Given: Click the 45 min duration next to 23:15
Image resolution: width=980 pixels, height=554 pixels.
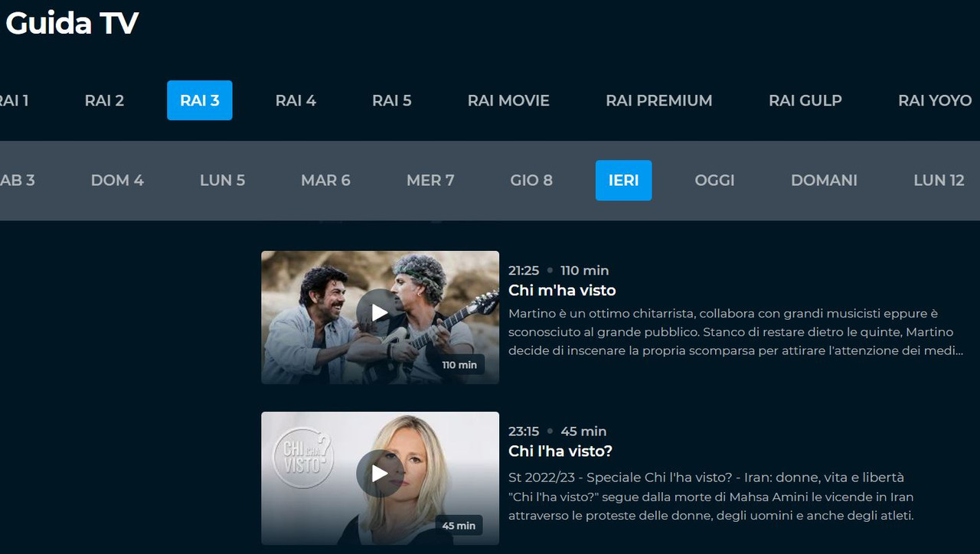Looking at the screenshot, I should point(583,431).
